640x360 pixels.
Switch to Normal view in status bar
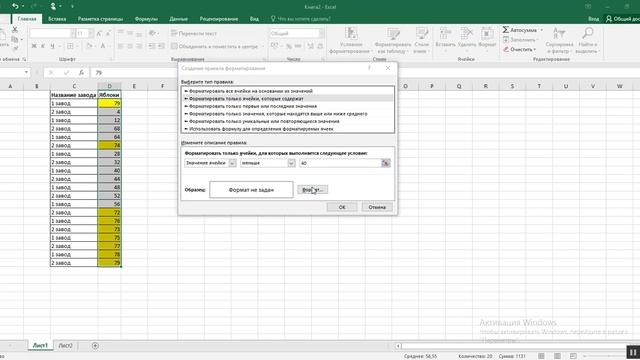pos(541,356)
